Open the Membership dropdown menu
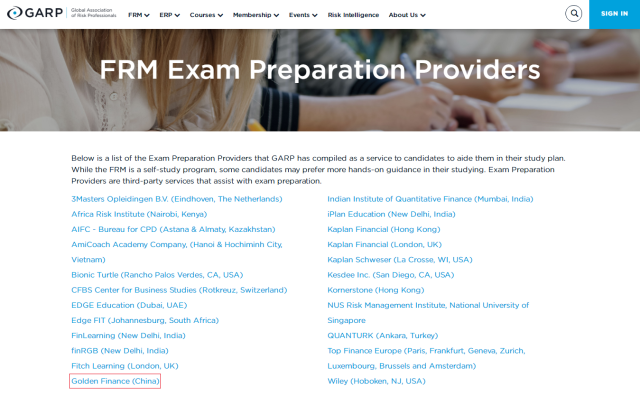Viewport: 640px width, 405px height. [256, 15]
